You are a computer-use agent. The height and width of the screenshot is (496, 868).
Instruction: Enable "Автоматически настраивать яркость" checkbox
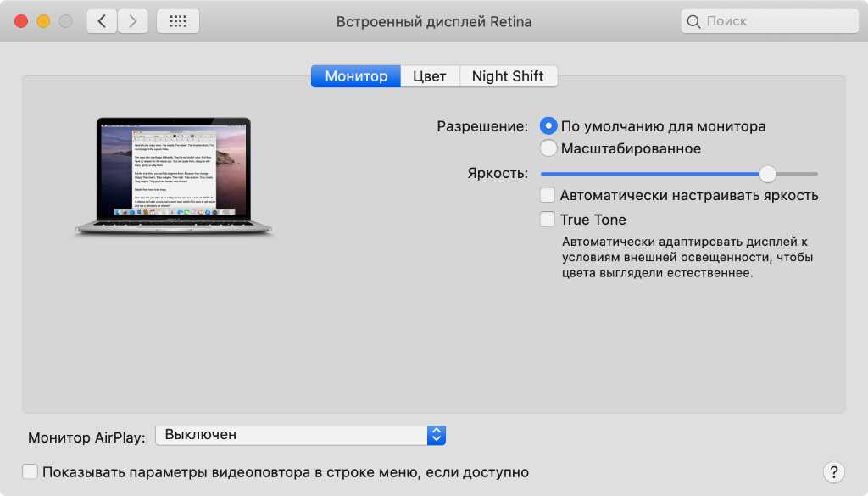tap(548, 196)
